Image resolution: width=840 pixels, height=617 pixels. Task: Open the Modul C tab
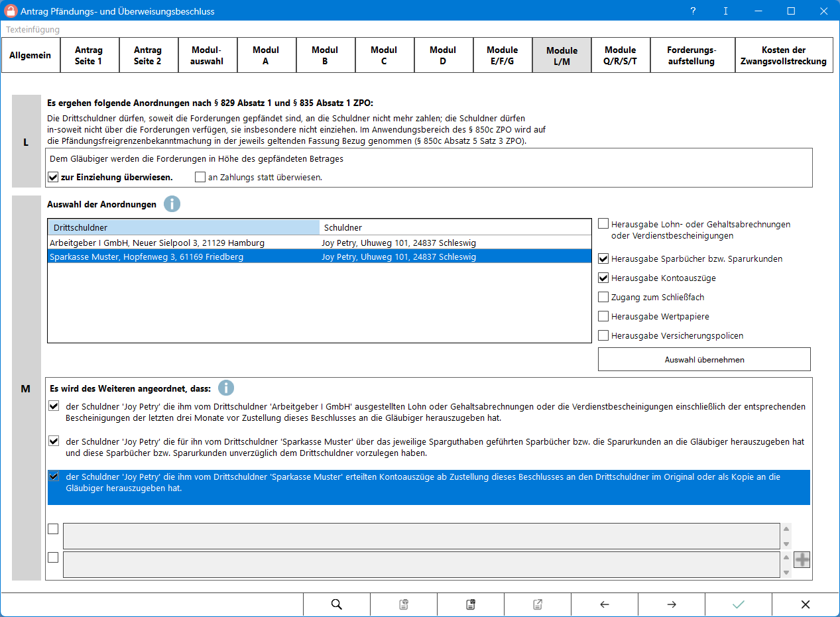click(384, 55)
